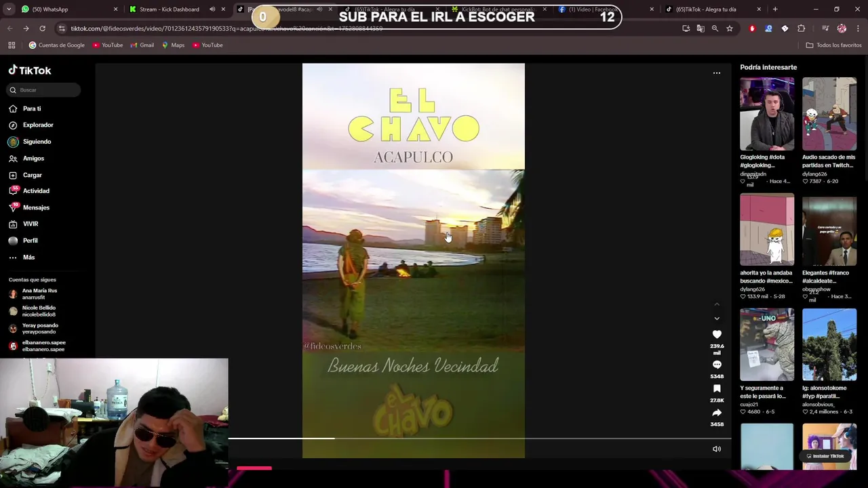Open the dylang626 username under the Audio video
The image size is (868, 488).
click(814, 174)
